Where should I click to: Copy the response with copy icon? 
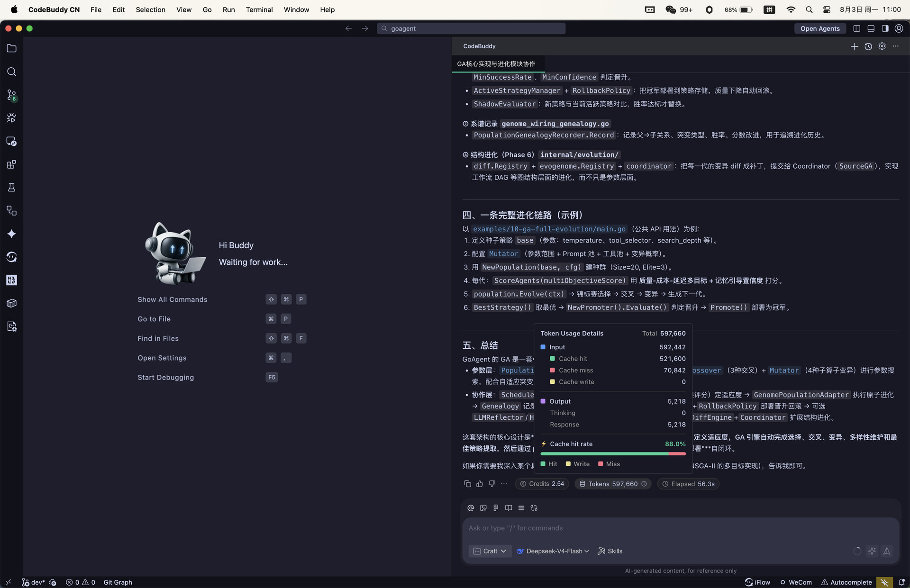(467, 484)
